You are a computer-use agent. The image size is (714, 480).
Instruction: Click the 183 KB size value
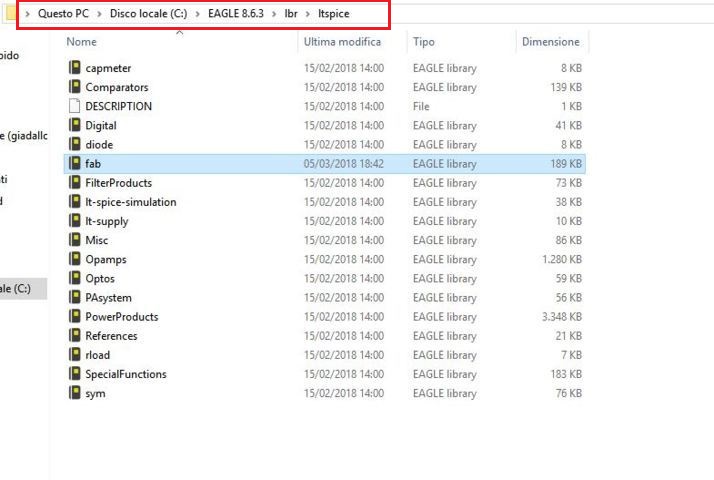coord(566,374)
